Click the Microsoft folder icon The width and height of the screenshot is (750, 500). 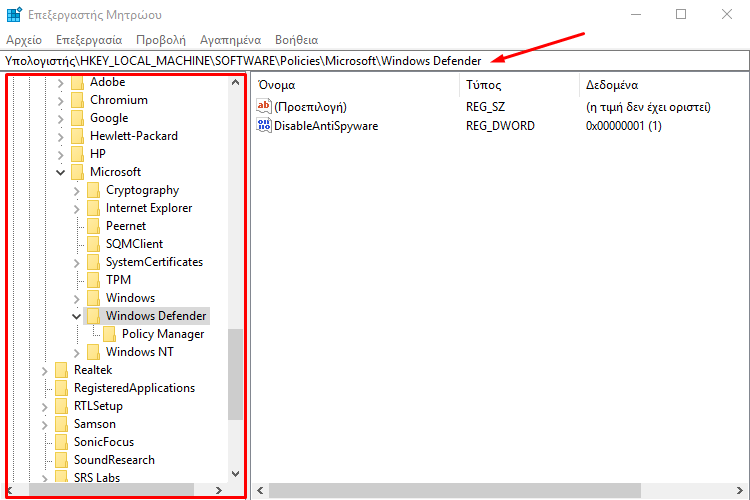coord(77,172)
